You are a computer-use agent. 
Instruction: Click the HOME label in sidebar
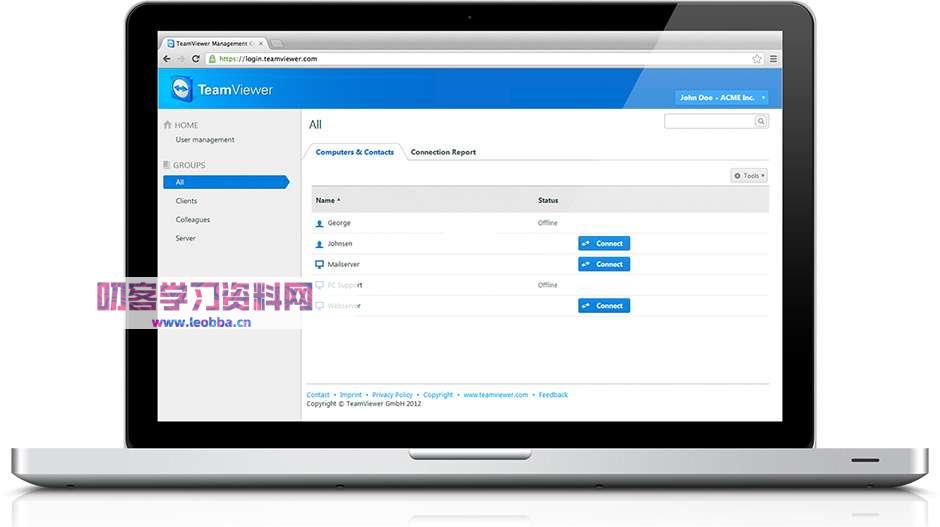click(x=186, y=125)
